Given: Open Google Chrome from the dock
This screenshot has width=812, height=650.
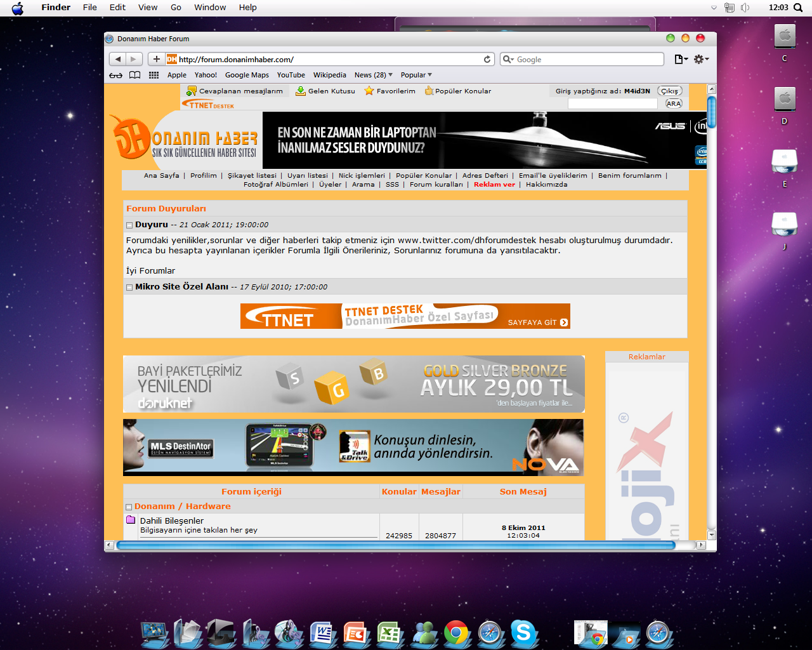Looking at the screenshot, I should pos(456,633).
